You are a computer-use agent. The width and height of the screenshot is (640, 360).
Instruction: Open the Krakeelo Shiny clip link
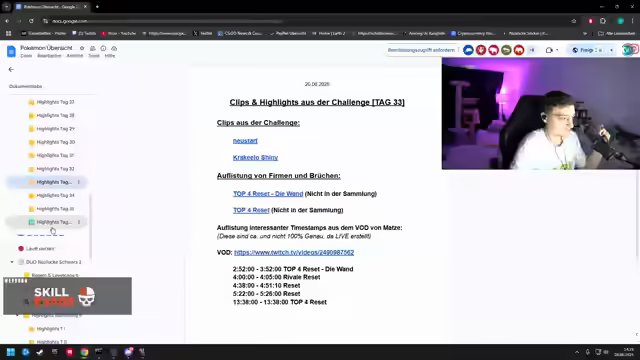tap(255, 158)
